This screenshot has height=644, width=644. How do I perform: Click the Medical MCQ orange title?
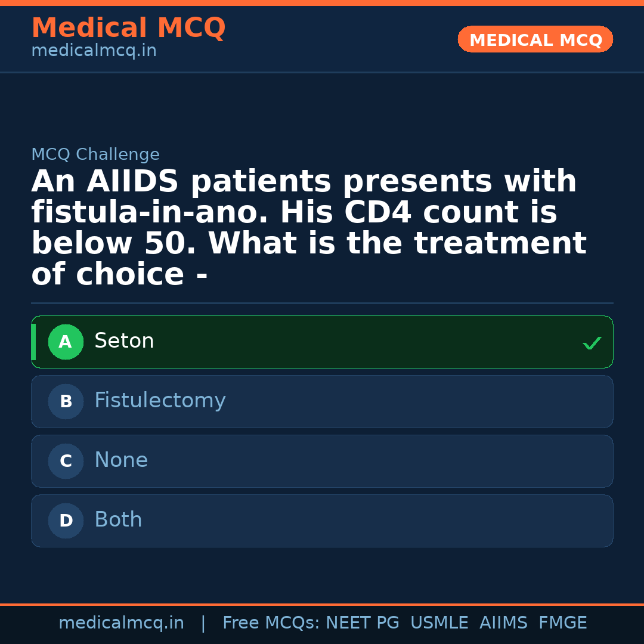pyautogui.click(x=128, y=28)
